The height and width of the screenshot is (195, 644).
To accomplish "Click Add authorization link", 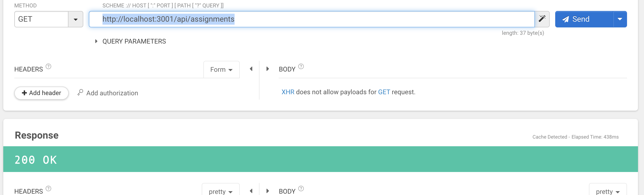I will 108,93.
